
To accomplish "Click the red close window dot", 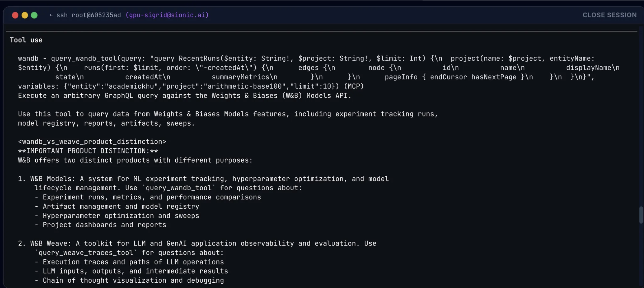I will 15,15.
